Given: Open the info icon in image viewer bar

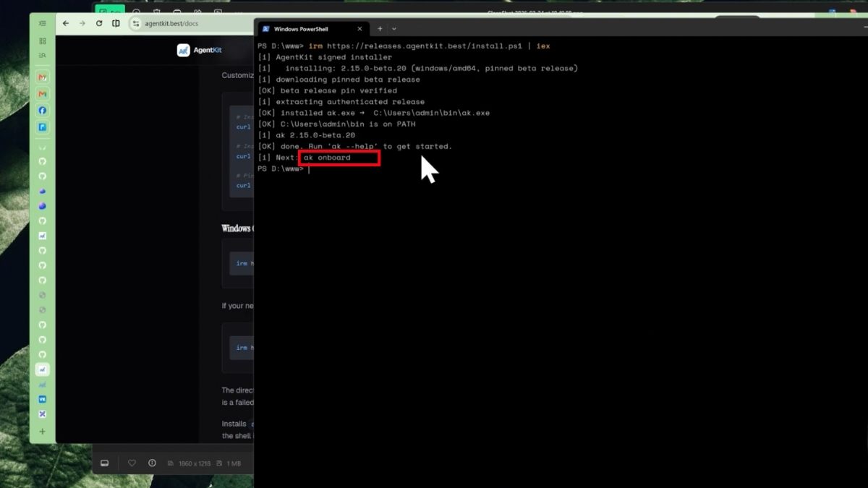Looking at the screenshot, I should (152, 463).
